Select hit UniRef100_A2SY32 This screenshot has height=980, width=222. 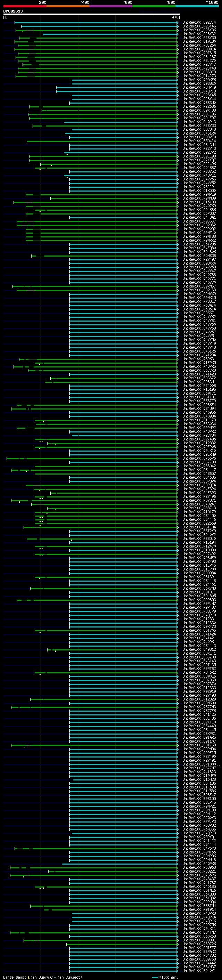pos(199,34)
